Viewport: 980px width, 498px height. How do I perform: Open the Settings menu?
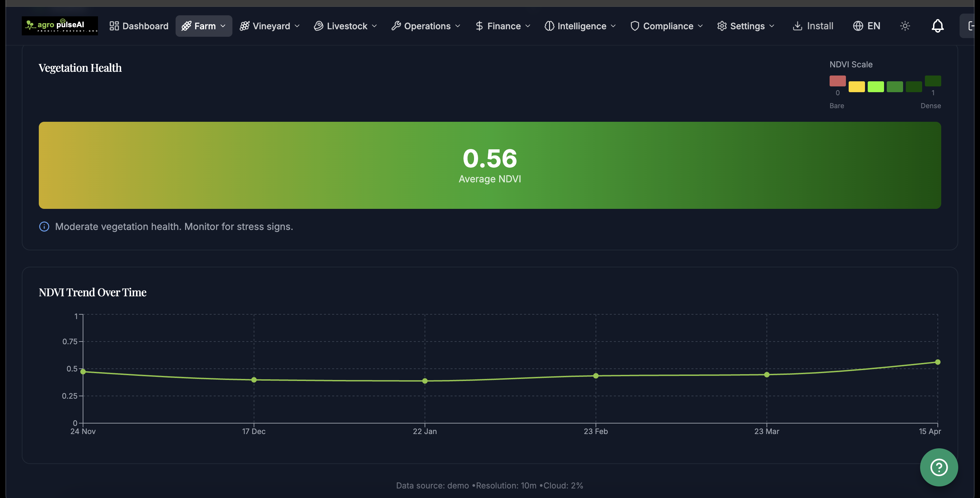tap(746, 26)
